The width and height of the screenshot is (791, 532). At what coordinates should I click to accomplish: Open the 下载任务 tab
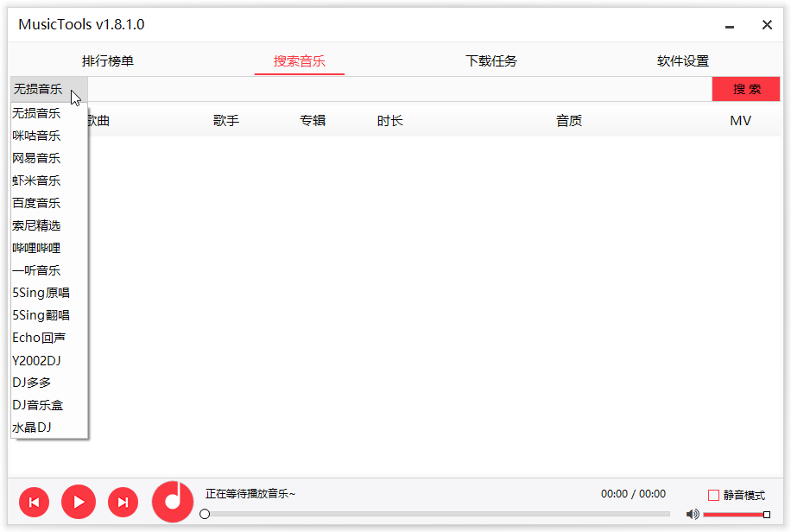click(x=490, y=60)
